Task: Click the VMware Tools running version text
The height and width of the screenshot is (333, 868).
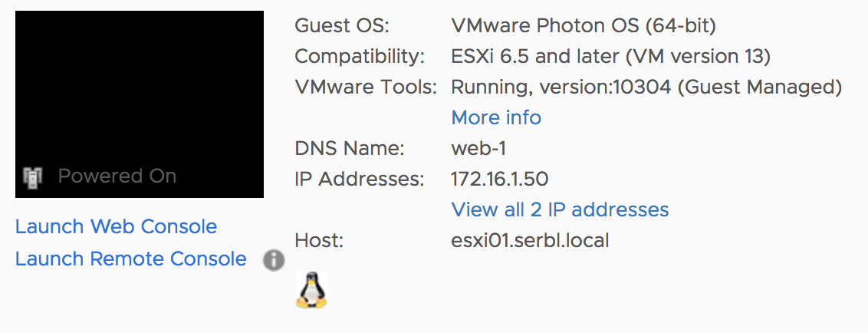Action: (646, 87)
